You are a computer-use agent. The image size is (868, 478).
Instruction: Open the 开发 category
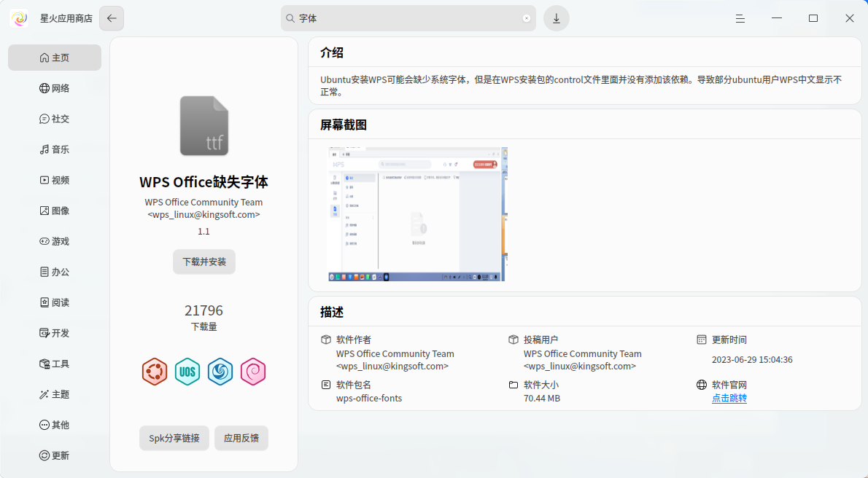click(55, 333)
